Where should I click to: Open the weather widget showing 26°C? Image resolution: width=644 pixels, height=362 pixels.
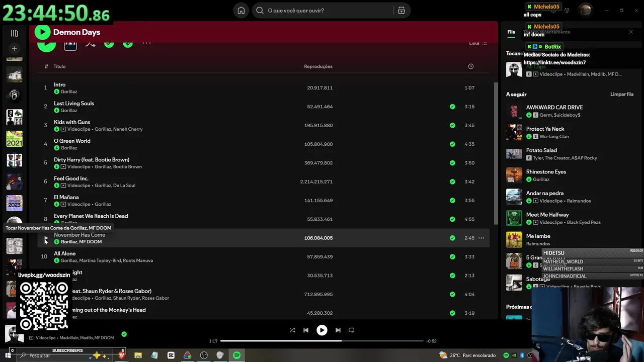[467, 355]
